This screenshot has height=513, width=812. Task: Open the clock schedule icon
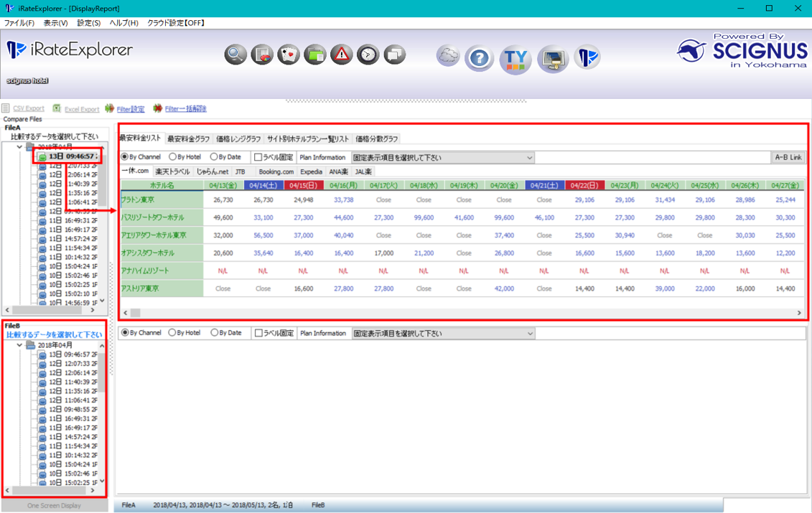coord(368,55)
